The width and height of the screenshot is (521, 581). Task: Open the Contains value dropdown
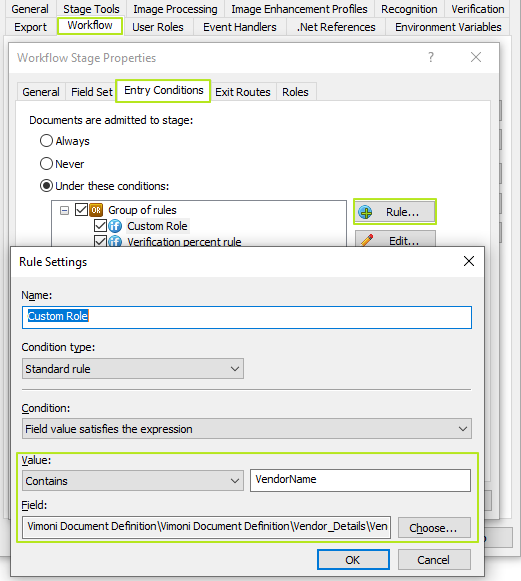tap(133, 481)
